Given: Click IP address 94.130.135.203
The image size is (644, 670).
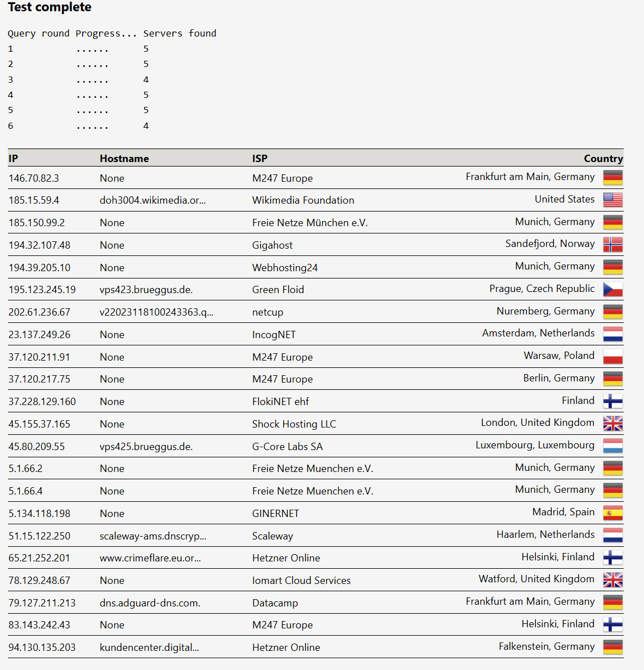Looking at the screenshot, I should click(42, 647).
